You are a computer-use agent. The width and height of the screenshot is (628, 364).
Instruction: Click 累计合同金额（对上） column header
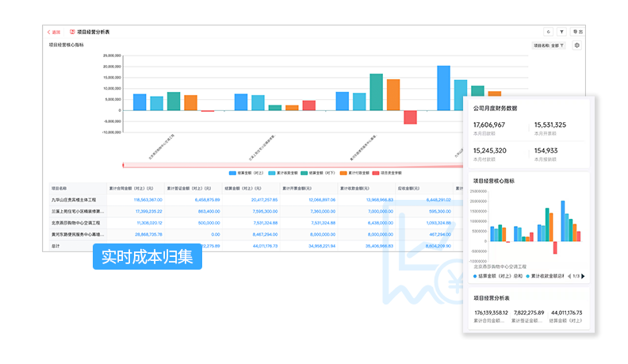pos(136,189)
